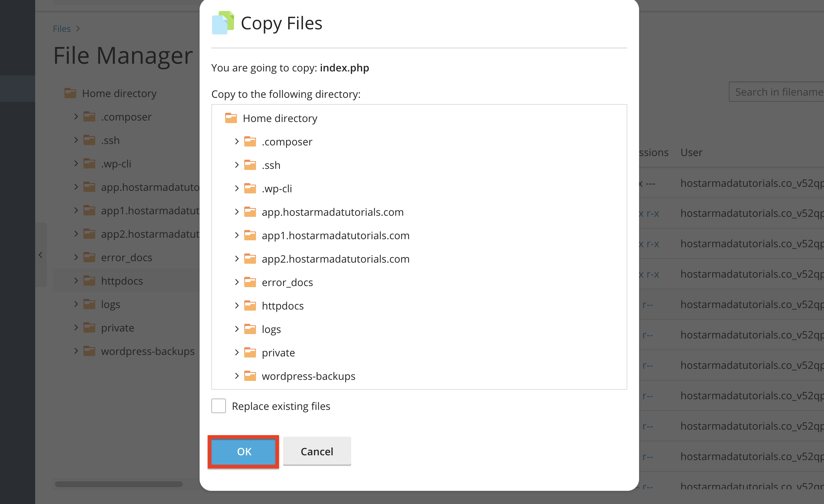The image size is (824, 504).
Task: Choose Home directory as copy destination
Action: coord(280,118)
